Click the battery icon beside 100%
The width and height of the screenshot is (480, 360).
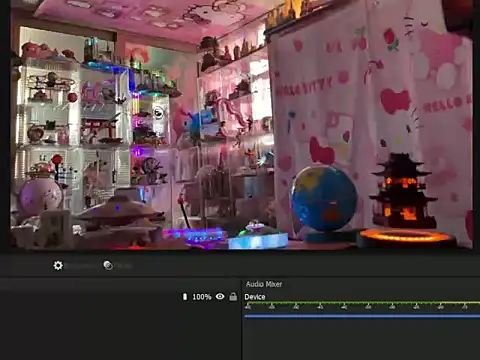point(185,296)
